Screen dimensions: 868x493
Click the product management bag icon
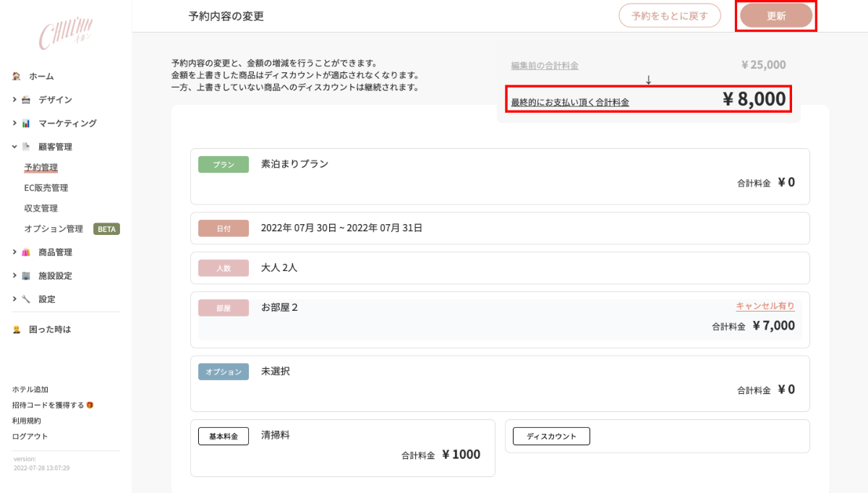26,252
